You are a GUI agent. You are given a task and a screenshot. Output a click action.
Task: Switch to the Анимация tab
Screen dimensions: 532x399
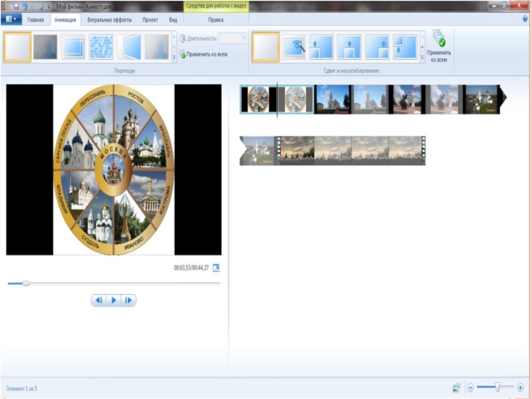(65, 20)
